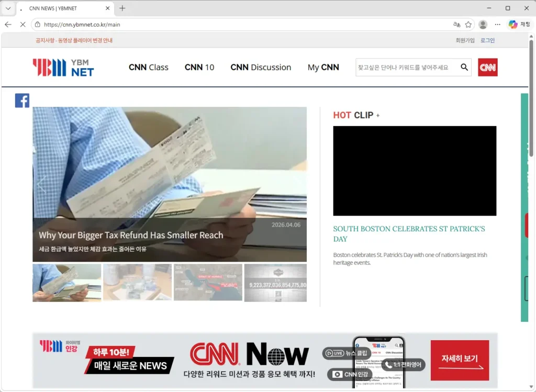Open the CNN 10 section
Image resolution: width=536 pixels, height=392 pixels.
coord(199,67)
